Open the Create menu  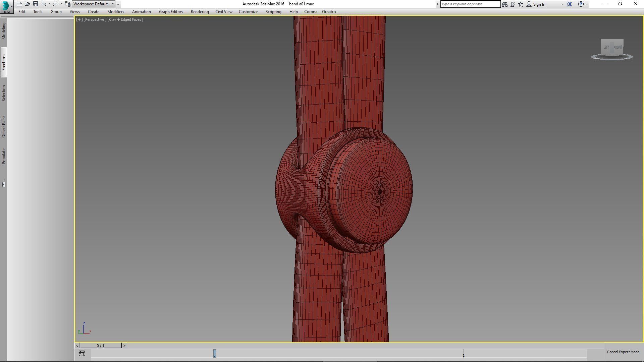(94, 12)
